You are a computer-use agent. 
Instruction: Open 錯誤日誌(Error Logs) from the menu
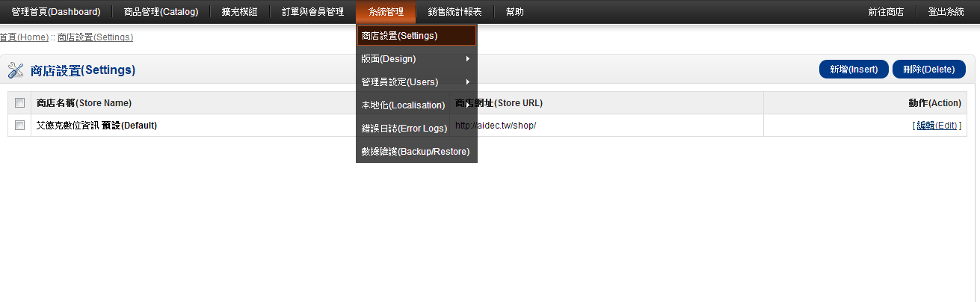pyautogui.click(x=416, y=129)
